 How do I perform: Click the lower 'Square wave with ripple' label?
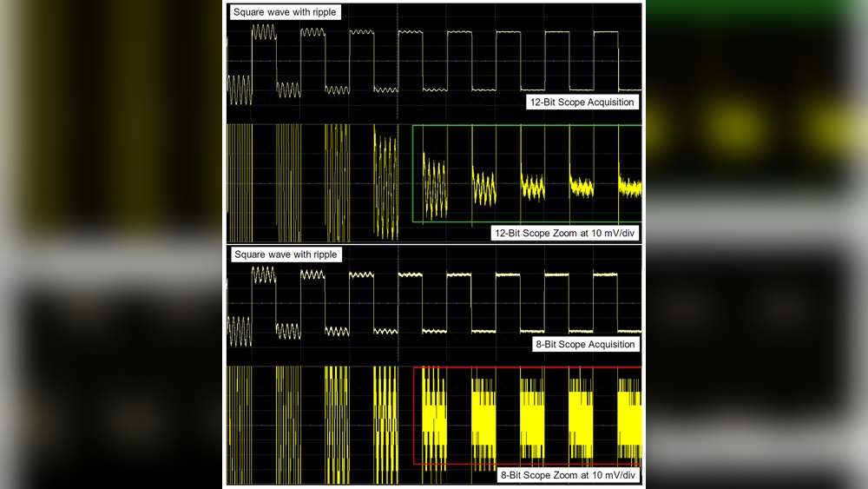[286, 254]
